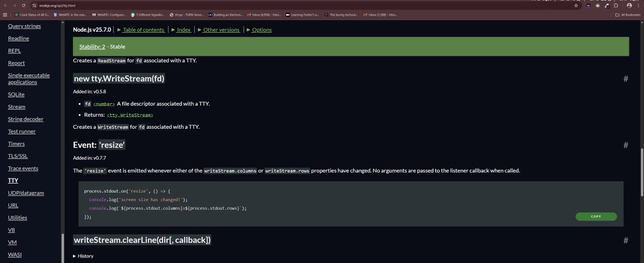Click the 'Node.js v25.7.0' header text
This screenshot has height=263, width=644.
[92, 30]
